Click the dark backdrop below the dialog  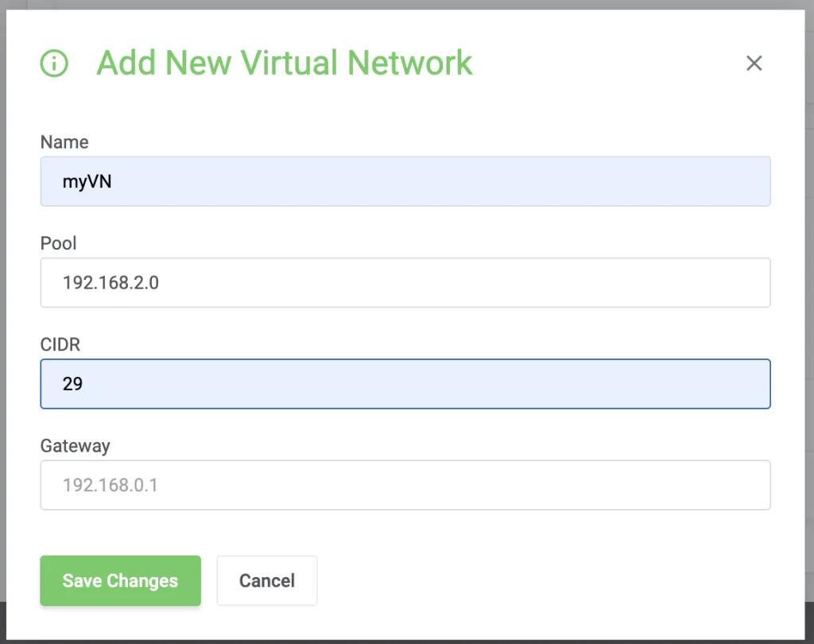coord(407,639)
